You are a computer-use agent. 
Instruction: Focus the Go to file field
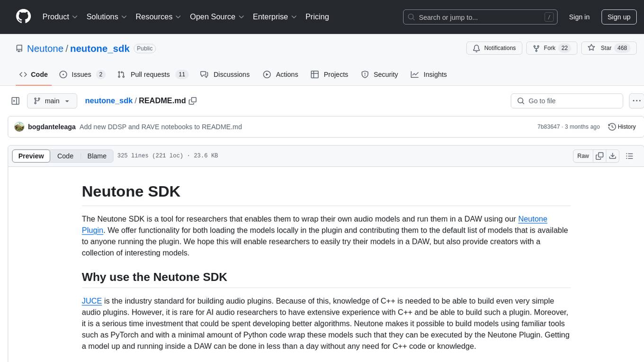[x=567, y=101]
